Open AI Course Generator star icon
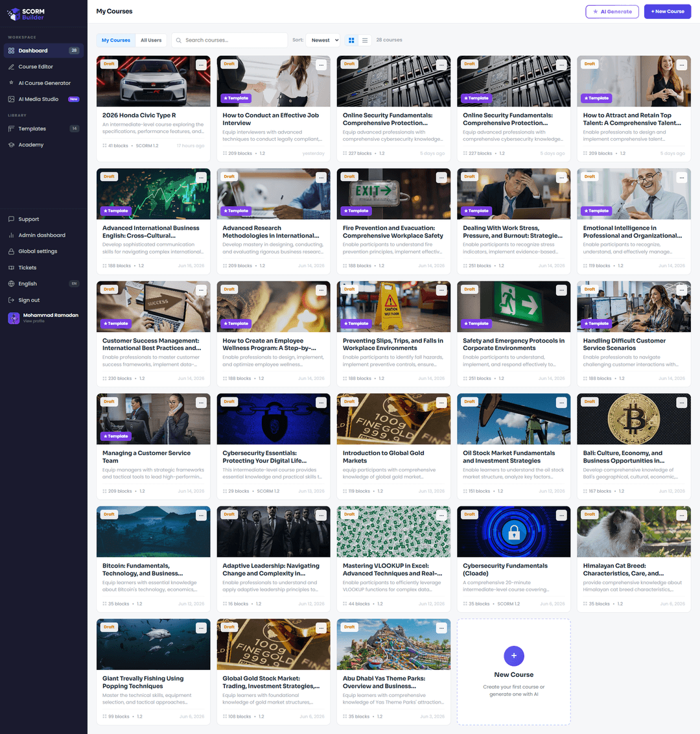Image resolution: width=700 pixels, height=734 pixels. (11, 83)
